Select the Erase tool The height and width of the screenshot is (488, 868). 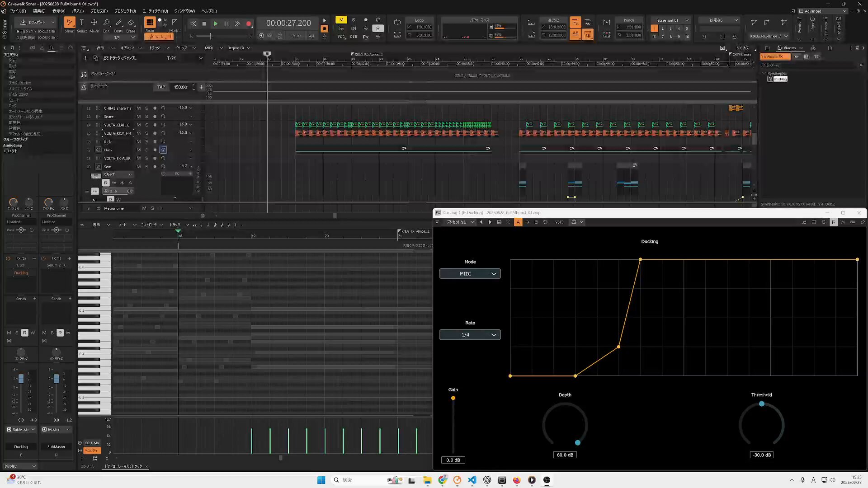[131, 23]
